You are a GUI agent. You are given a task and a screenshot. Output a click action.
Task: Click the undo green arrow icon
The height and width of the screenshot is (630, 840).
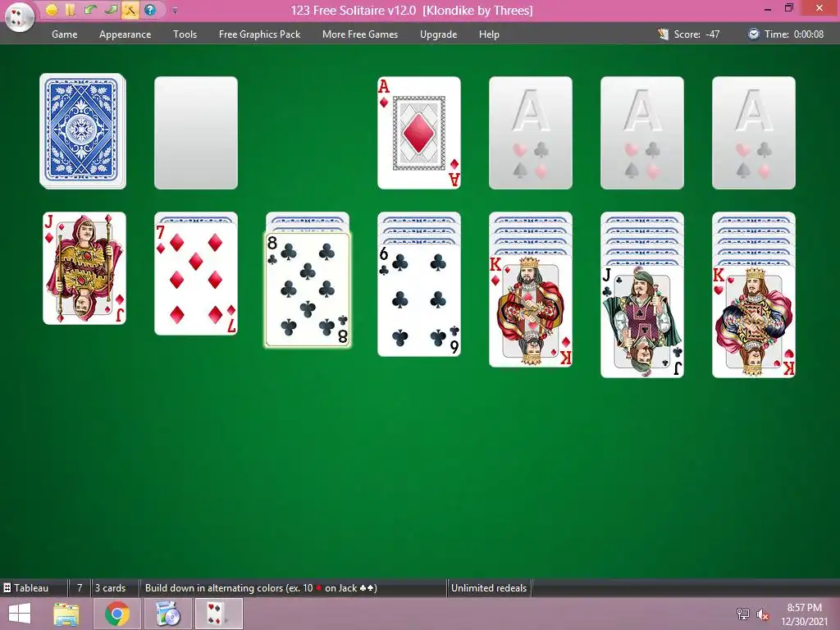pyautogui.click(x=90, y=10)
